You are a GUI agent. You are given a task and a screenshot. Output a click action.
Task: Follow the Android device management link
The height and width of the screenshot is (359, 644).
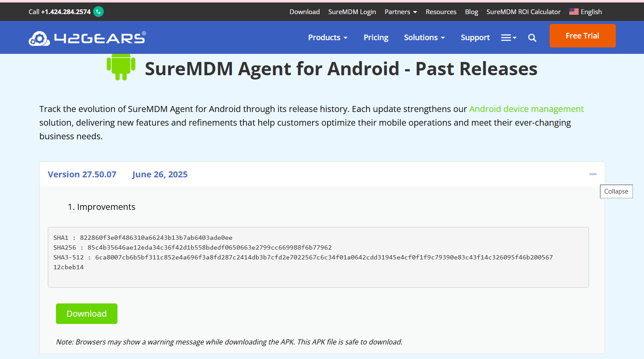(x=526, y=109)
